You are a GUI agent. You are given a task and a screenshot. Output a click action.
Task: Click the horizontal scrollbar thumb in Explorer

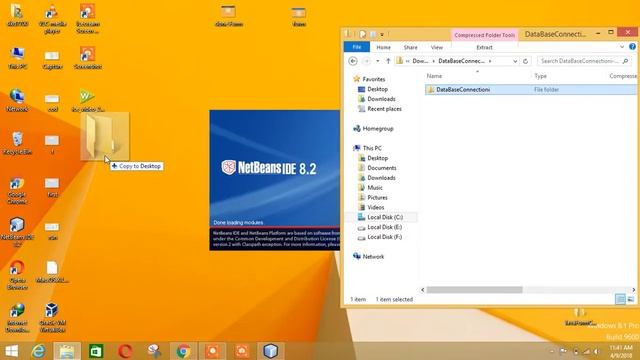[x=474, y=290]
